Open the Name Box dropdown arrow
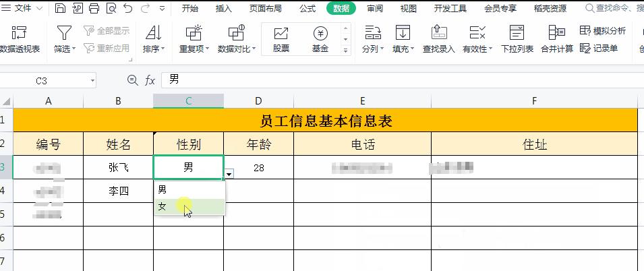Image resolution: width=644 pixels, height=271 pixels. (x=92, y=81)
